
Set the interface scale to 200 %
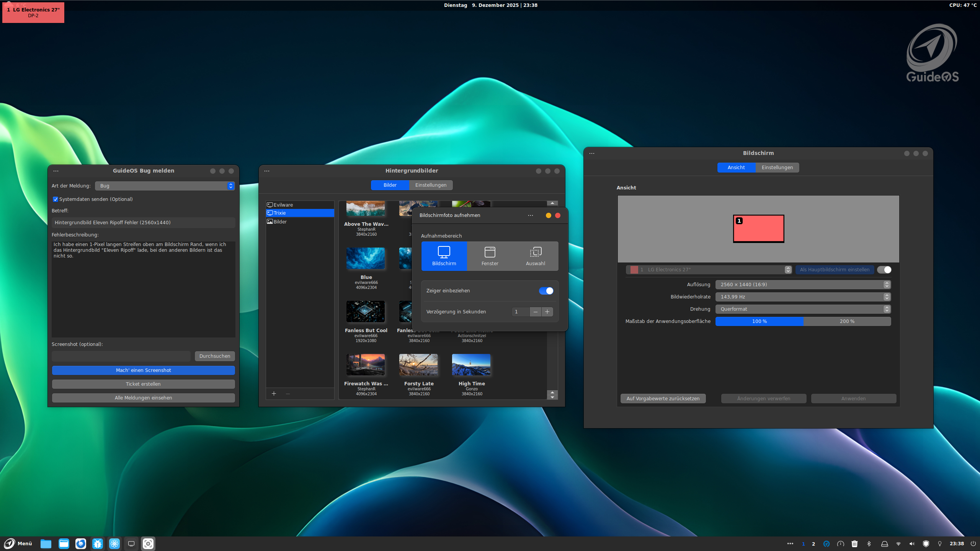click(847, 321)
